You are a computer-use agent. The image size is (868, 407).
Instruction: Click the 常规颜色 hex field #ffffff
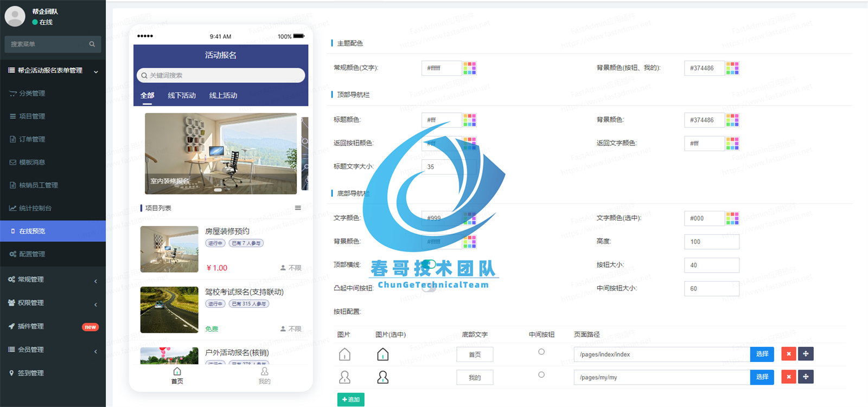(x=442, y=68)
